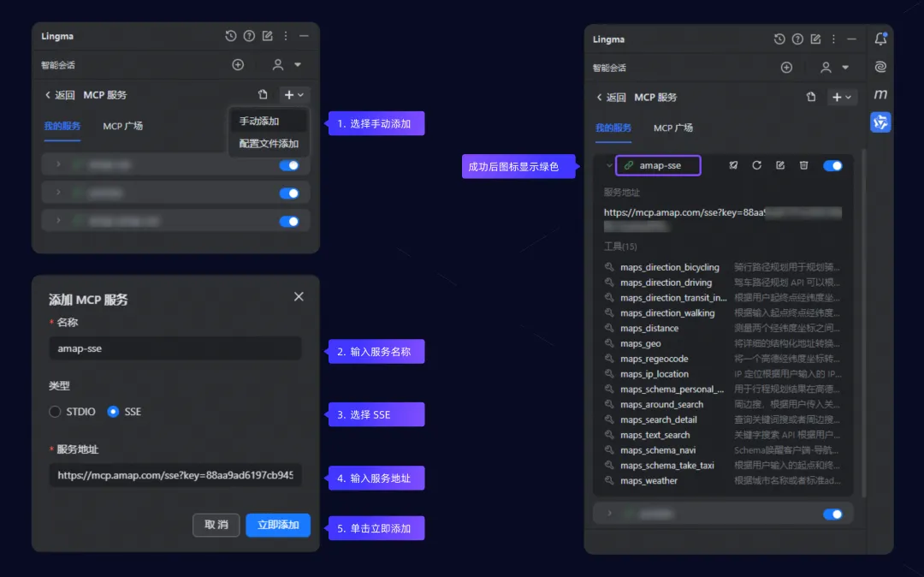
Task: Switch to 我的服务 tab in right panel
Action: (613, 128)
